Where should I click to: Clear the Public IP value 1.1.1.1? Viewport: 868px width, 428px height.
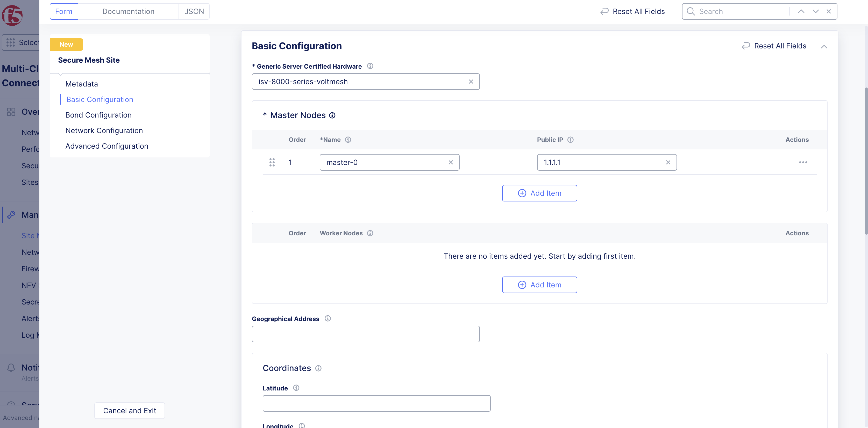[668, 162]
